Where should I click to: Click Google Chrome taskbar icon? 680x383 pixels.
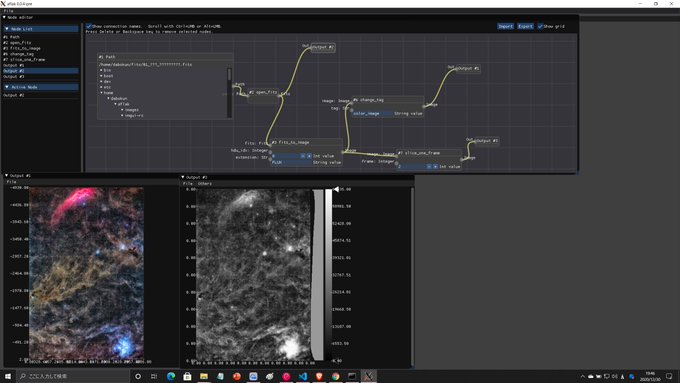pyautogui.click(x=336, y=376)
